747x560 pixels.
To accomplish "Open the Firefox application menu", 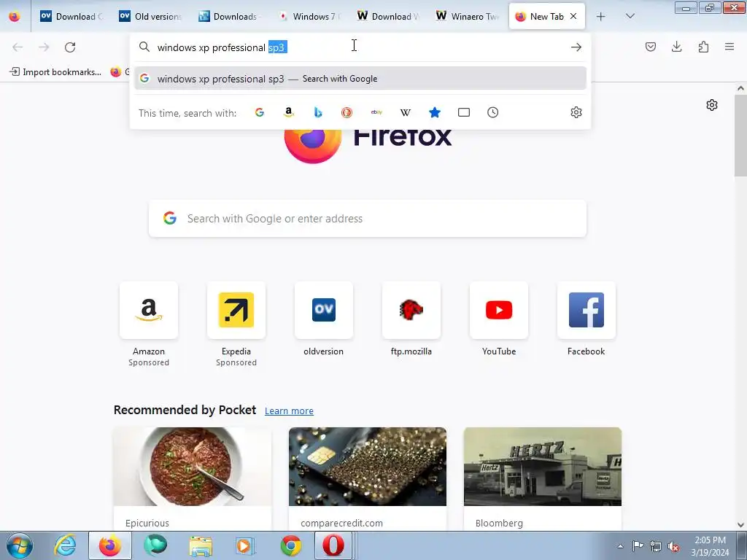I will (x=729, y=47).
